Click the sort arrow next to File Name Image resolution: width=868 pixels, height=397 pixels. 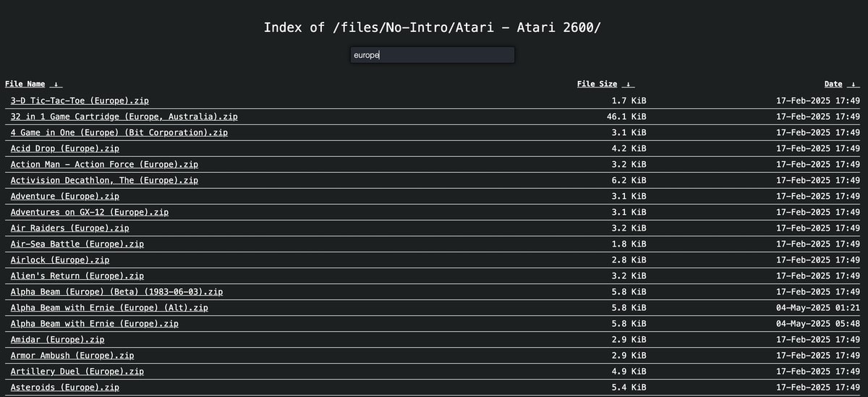(x=56, y=85)
